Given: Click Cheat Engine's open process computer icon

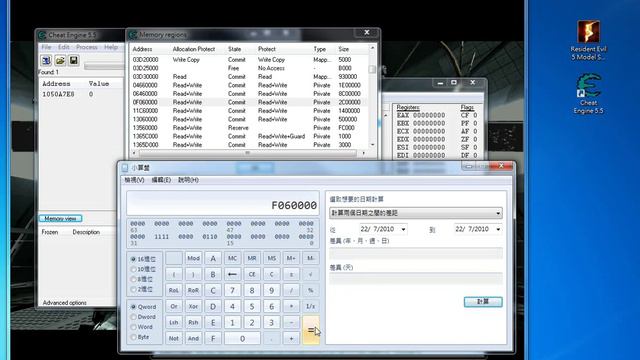Looking at the screenshot, I should click(46, 61).
